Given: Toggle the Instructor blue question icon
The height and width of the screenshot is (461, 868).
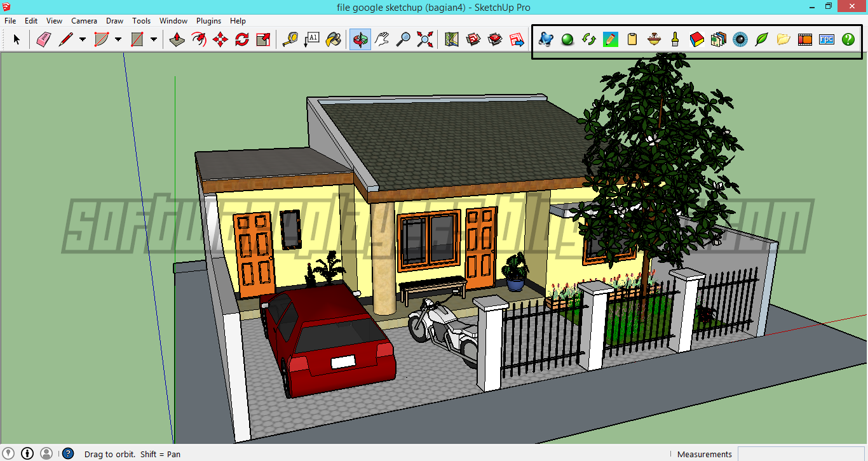Looking at the screenshot, I should click(x=68, y=453).
